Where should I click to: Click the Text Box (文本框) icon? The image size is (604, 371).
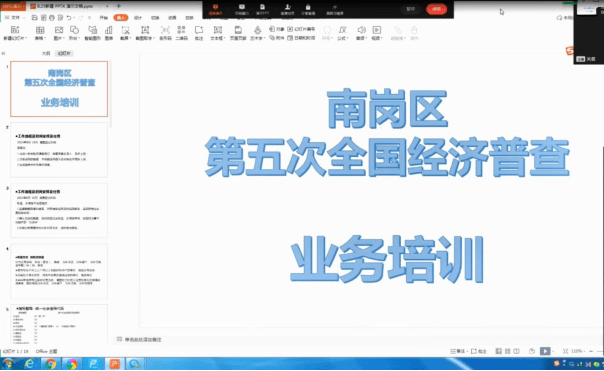tap(218, 30)
